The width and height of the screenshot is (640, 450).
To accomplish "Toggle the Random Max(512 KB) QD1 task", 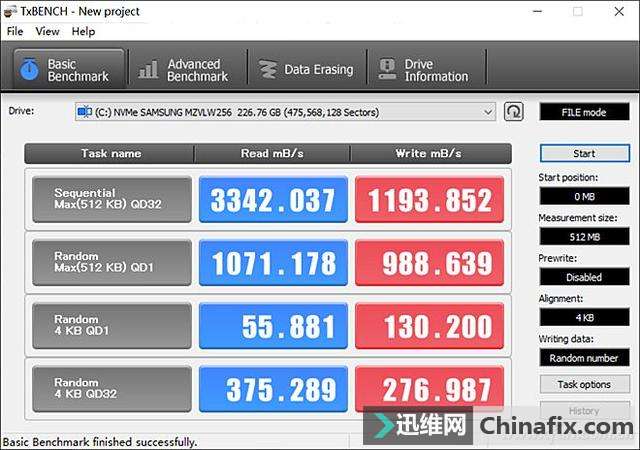I will tap(111, 263).
